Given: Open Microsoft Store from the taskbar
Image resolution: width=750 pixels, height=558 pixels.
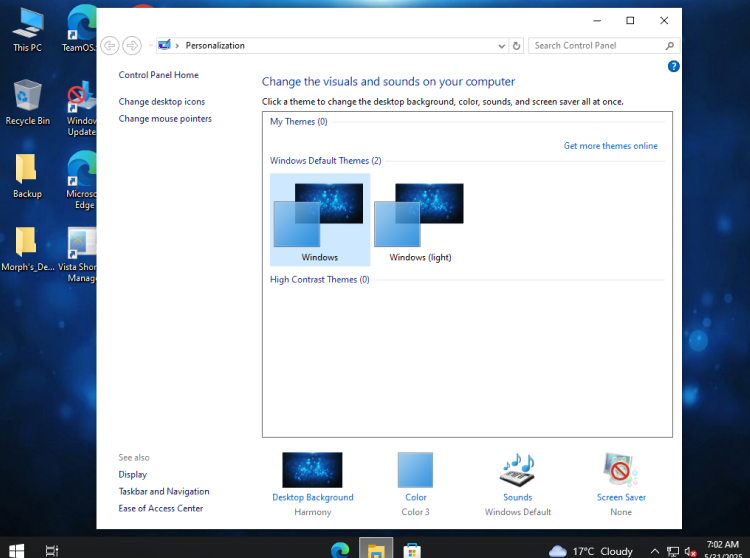Looking at the screenshot, I should pos(412,550).
